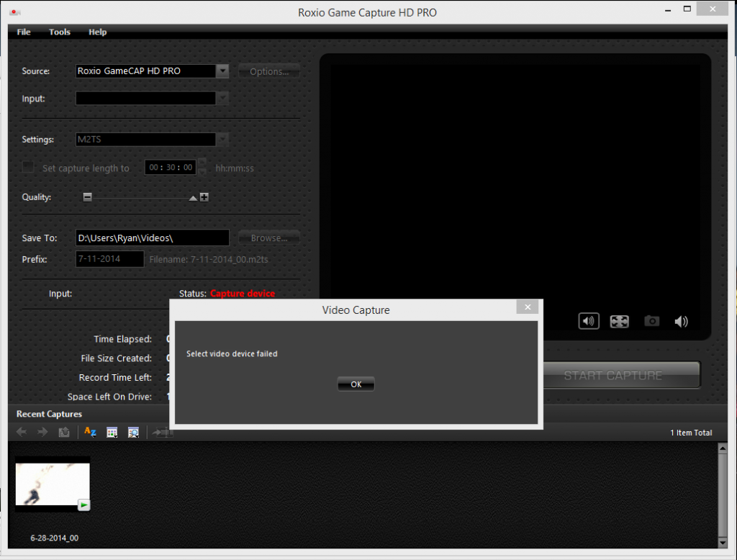This screenshot has height=560, width=737.
Task: Click the red Roxio app icon in the title bar
Action: [14, 12]
